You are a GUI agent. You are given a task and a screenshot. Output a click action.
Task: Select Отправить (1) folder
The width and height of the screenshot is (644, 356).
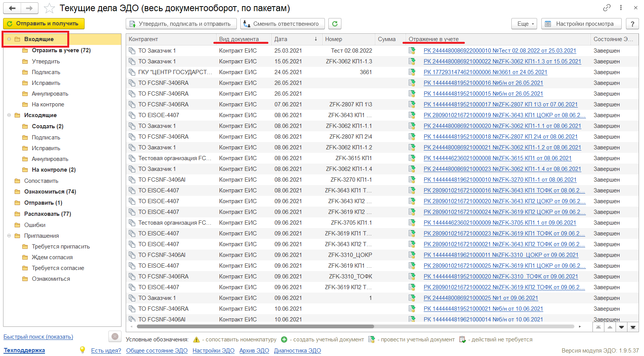coord(43,203)
